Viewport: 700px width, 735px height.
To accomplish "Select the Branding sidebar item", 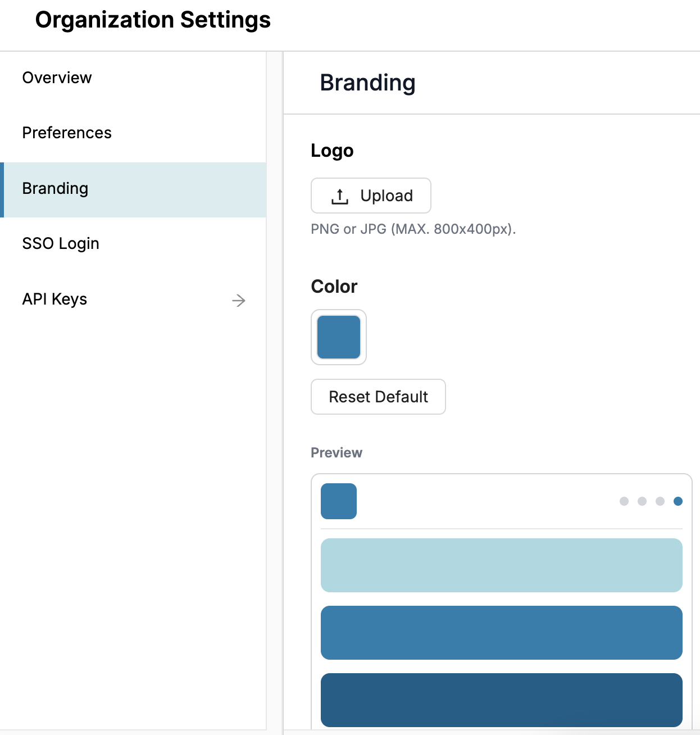I will coord(55,189).
